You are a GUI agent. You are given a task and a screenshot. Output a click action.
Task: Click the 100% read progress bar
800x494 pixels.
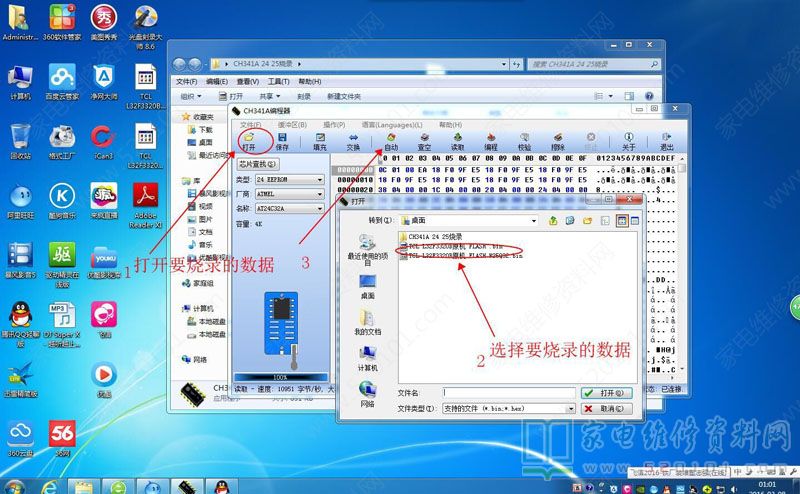tap(281, 377)
